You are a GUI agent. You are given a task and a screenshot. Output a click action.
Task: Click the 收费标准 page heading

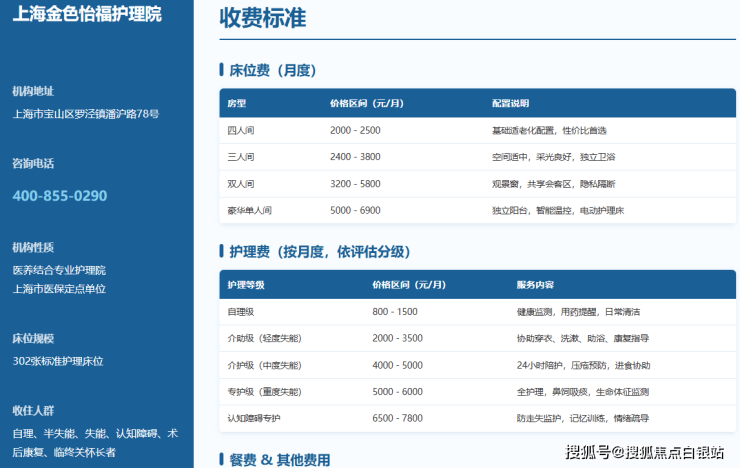pyautogui.click(x=263, y=18)
